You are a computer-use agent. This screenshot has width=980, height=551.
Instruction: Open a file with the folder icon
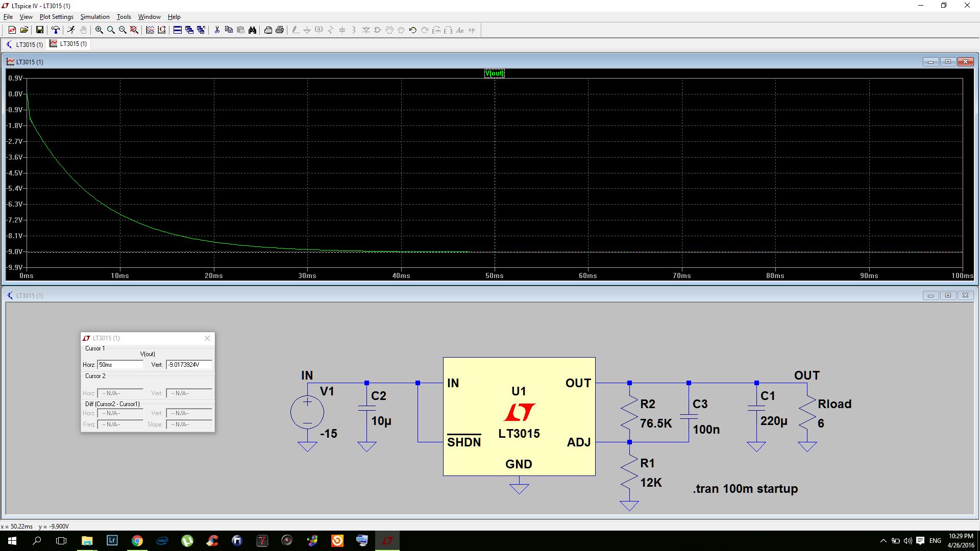point(24,30)
